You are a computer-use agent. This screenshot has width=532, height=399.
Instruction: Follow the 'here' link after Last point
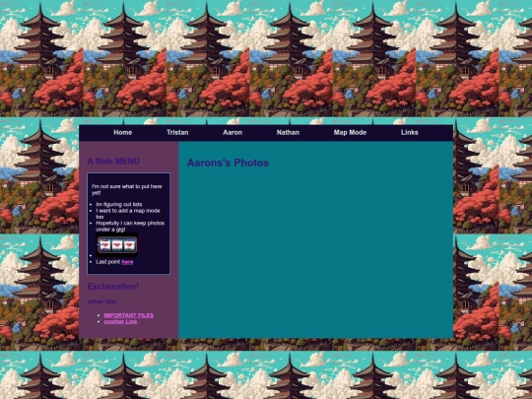click(127, 262)
